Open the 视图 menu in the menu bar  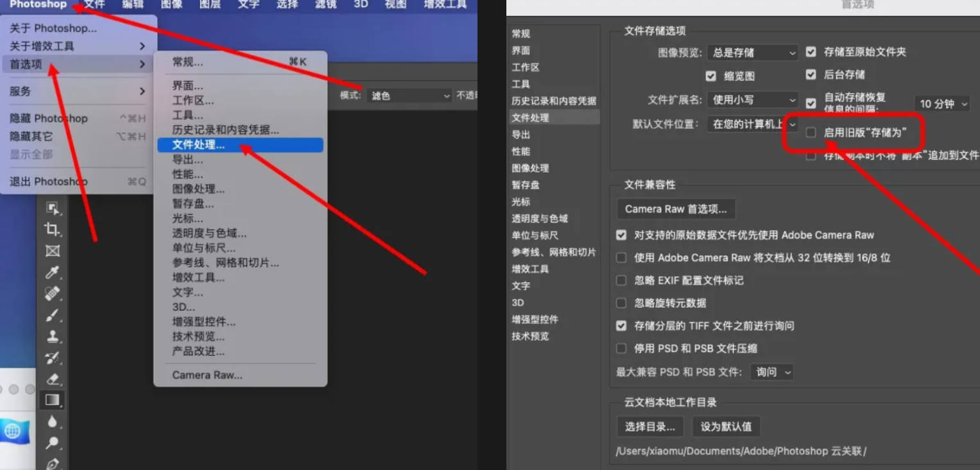[396, 4]
